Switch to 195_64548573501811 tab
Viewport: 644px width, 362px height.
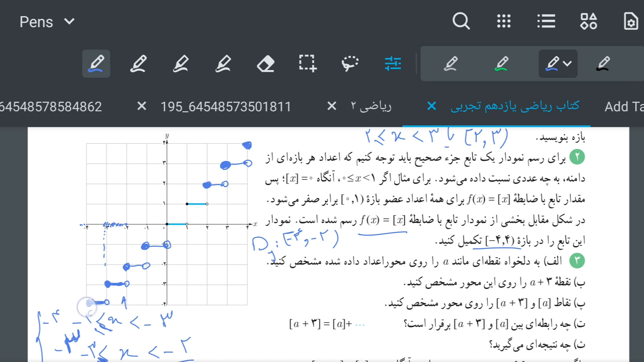pyautogui.click(x=226, y=107)
